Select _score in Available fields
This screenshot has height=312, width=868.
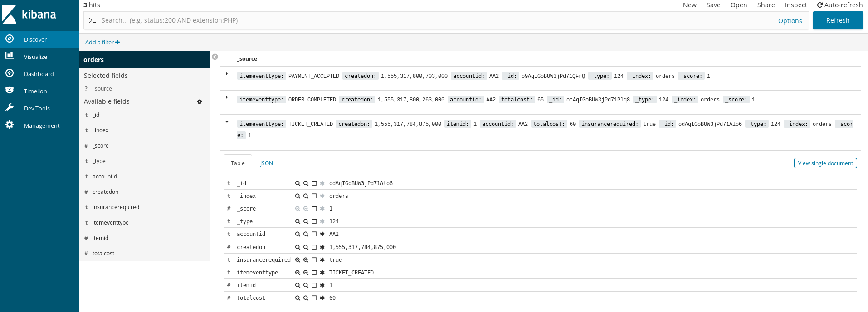101,146
